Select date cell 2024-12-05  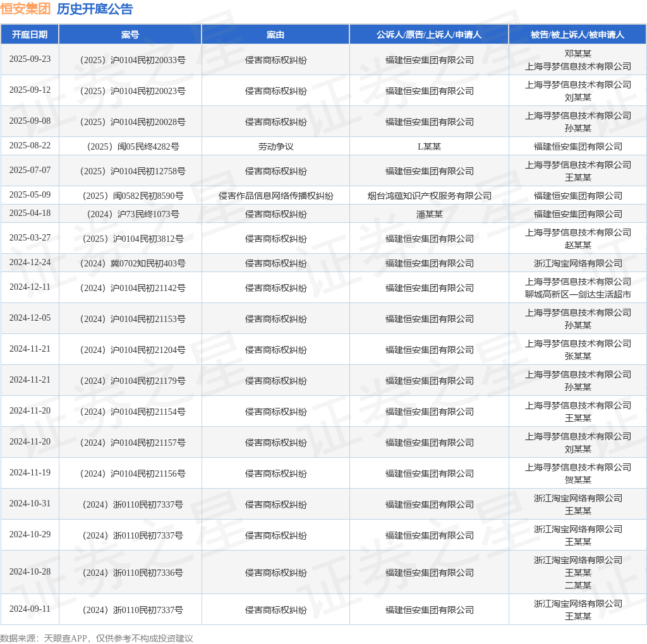(30, 318)
